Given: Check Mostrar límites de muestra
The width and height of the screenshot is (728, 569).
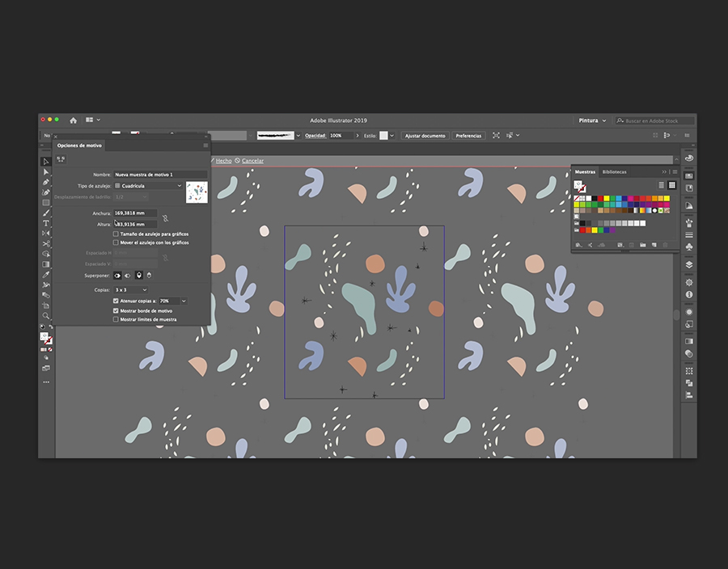Looking at the screenshot, I should pyautogui.click(x=116, y=319).
